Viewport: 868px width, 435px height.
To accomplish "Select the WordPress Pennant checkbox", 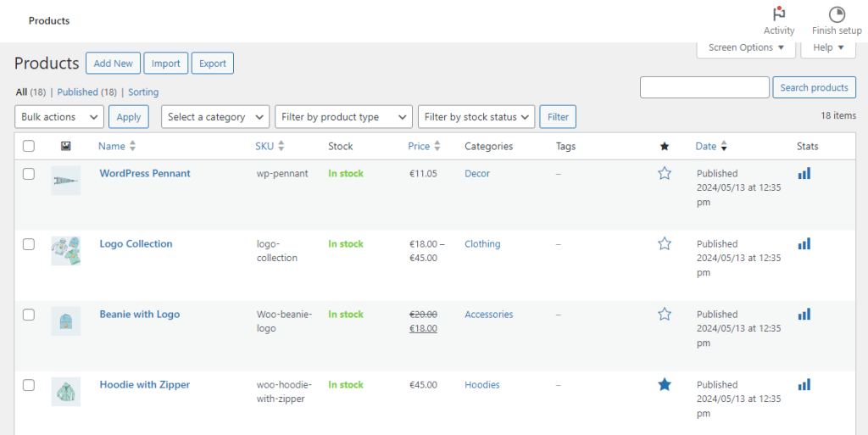I will 29,174.
